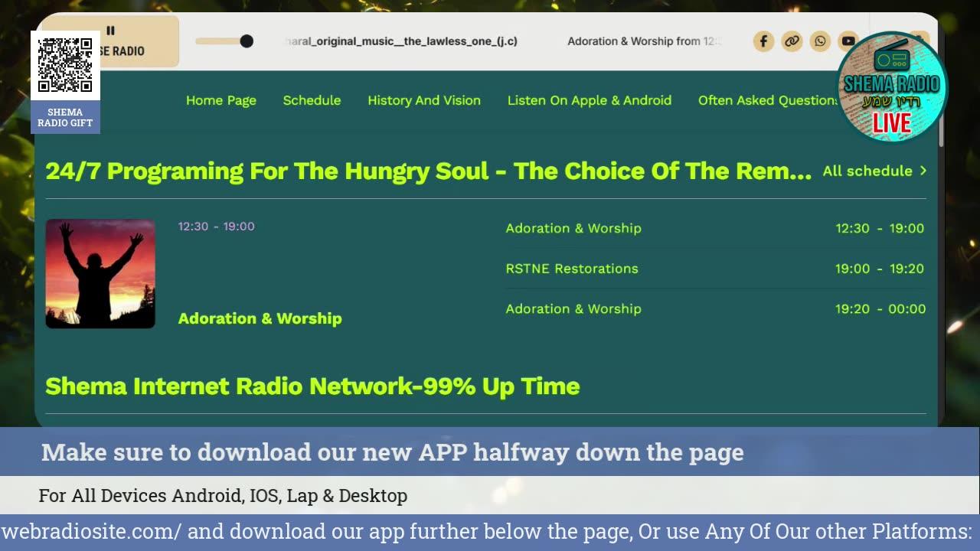
Task: Adjust the volume slider knob
Action: point(247,41)
